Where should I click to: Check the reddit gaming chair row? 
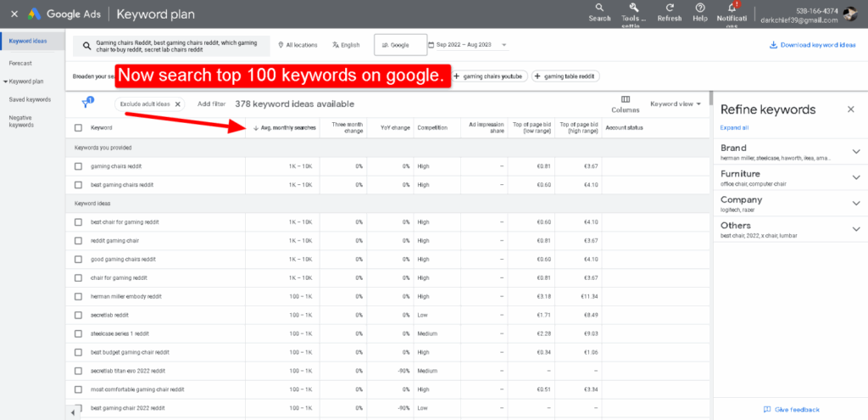78,240
